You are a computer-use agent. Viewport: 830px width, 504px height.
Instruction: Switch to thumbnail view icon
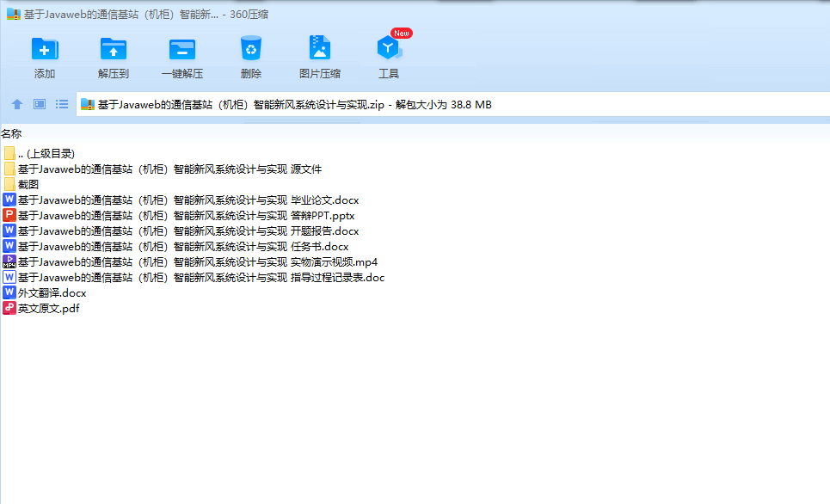[40, 104]
